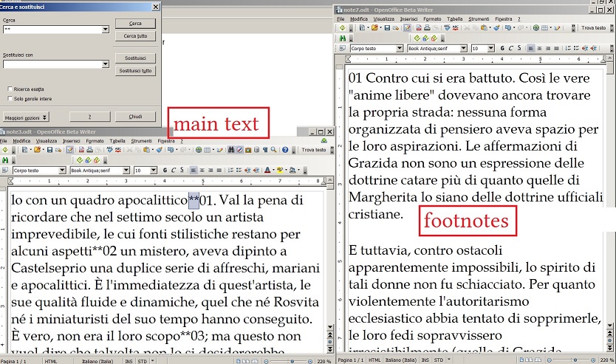Insert hyperlink globe icon in note3.odt

point(199,150)
